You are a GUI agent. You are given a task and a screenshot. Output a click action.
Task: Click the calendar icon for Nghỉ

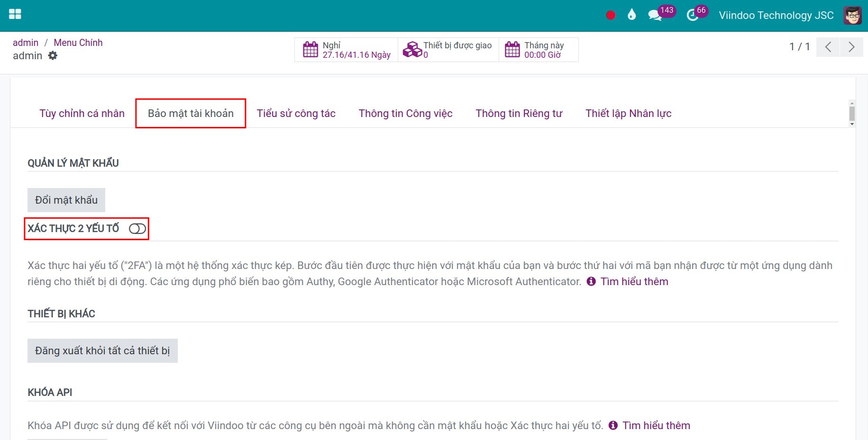(x=311, y=49)
